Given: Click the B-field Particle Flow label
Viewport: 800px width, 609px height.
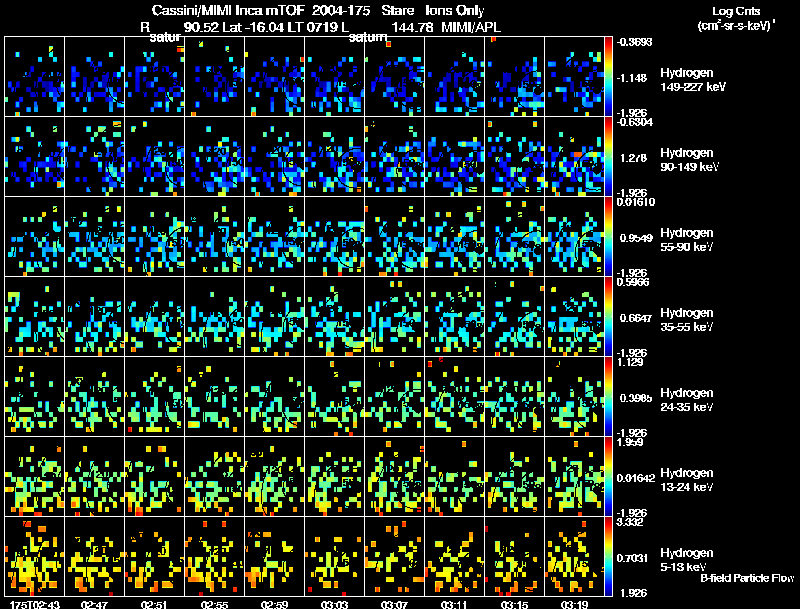Looking at the screenshot, I should tap(747, 578).
